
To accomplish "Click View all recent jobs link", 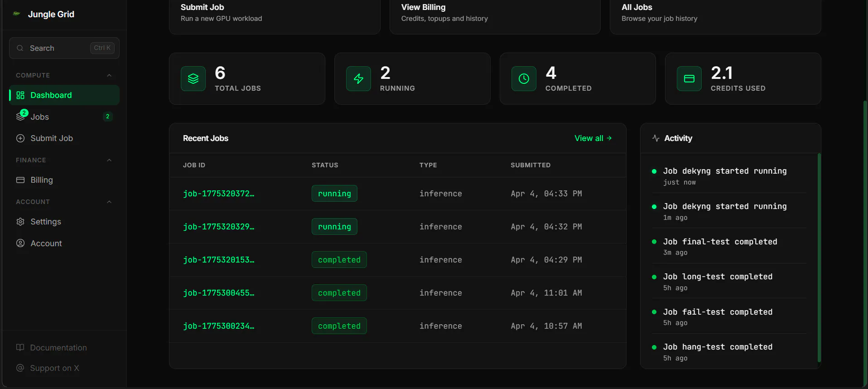I will click(x=593, y=138).
